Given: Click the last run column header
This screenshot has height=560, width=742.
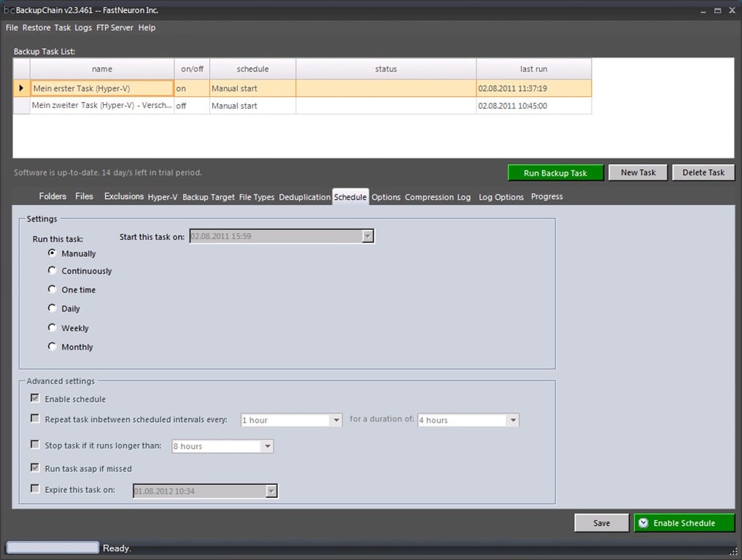Looking at the screenshot, I should pos(534,69).
